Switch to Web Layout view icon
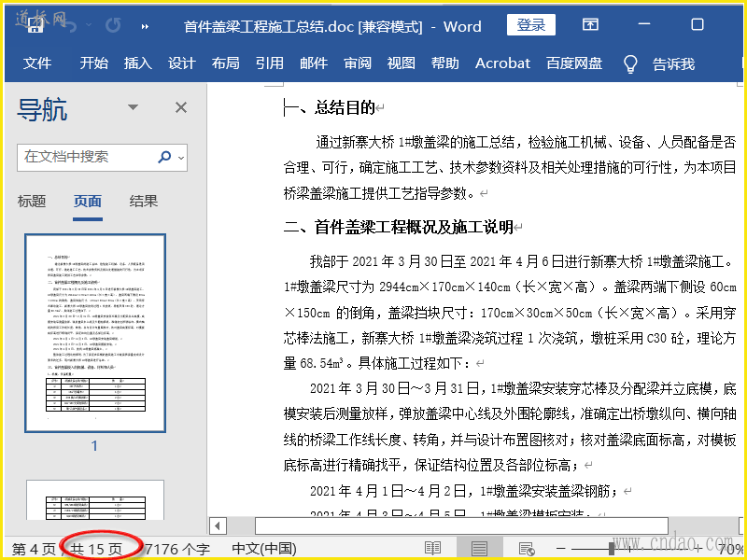Image resolution: width=747 pixels, height=560 pixels. [527, 549]
